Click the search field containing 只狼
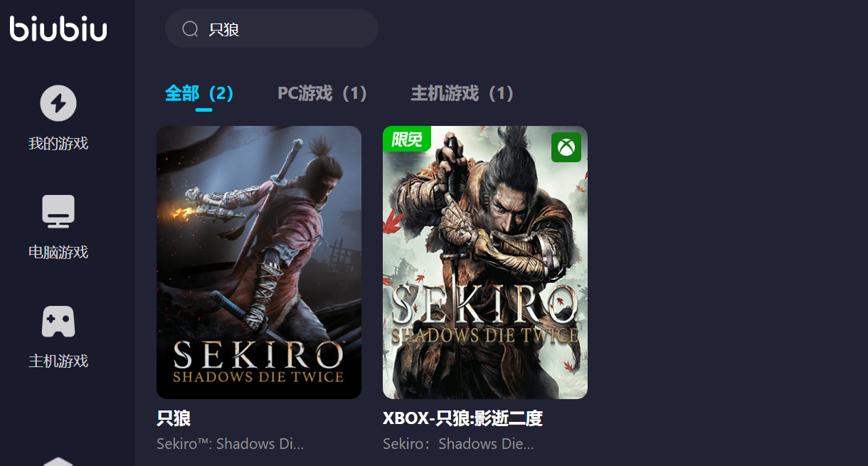Screen dimensions: 868x466 pos(272,28)
